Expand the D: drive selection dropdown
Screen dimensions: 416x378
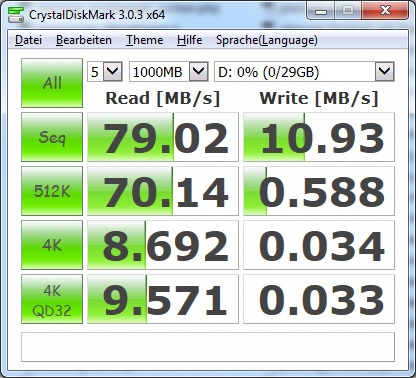(x=385, y=71)
